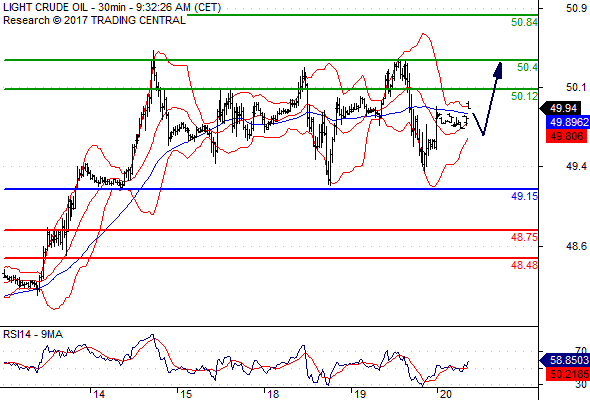Click the 48.6 price axis value
The height and width of the screenshot is (400, 590).
[x=576, y=246]
